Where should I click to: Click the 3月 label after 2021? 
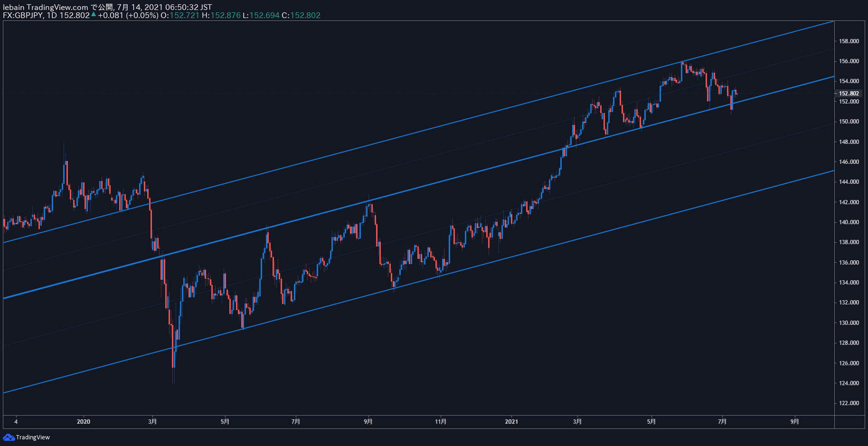coord(577,422)
